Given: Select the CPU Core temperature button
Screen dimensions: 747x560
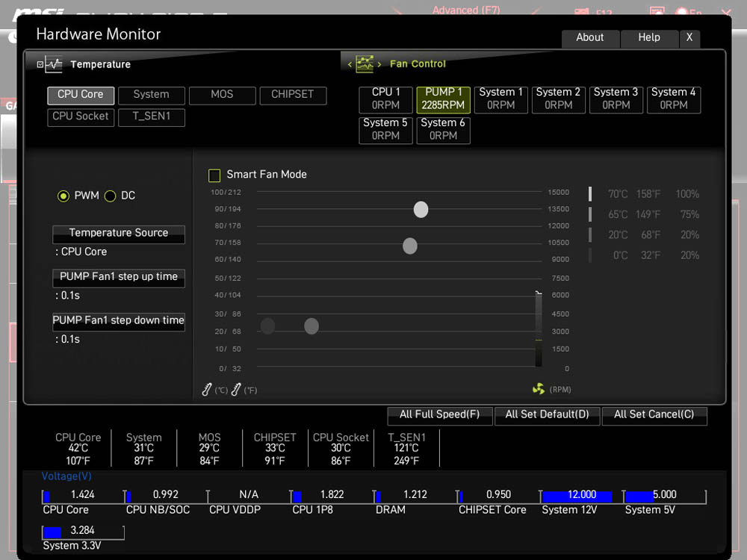Looking at the screenshot, I should [81, 95].
